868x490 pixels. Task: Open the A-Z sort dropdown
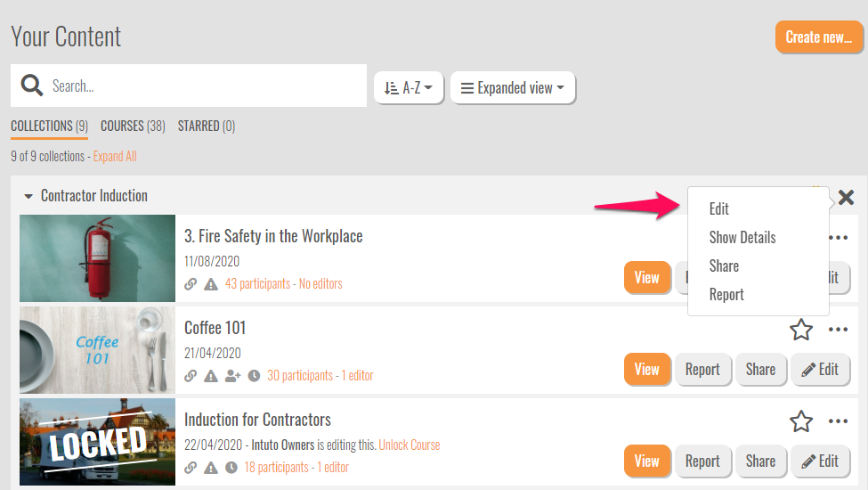(x=409, y=88)
